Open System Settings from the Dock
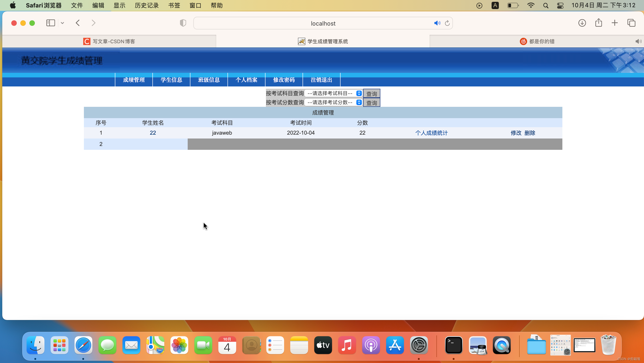Screen dimensions: 644x363 point(419,345)
